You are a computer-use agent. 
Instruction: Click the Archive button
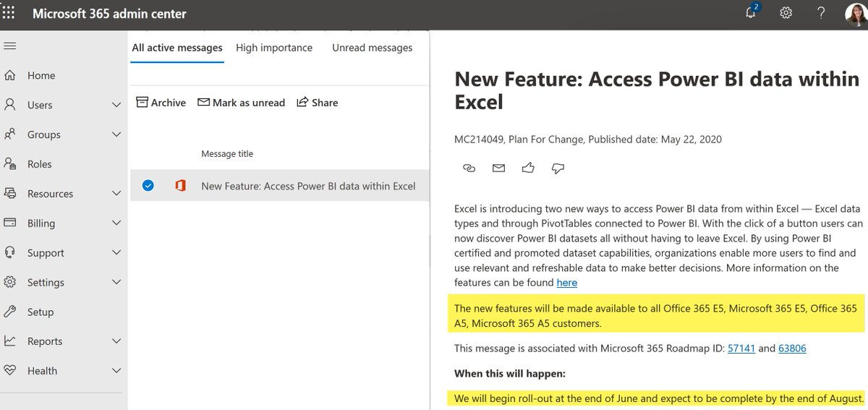161,103
